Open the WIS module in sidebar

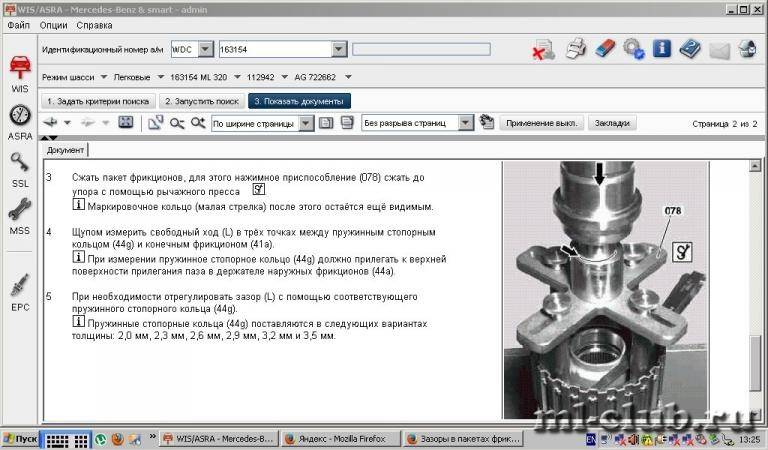click(19, 74)
